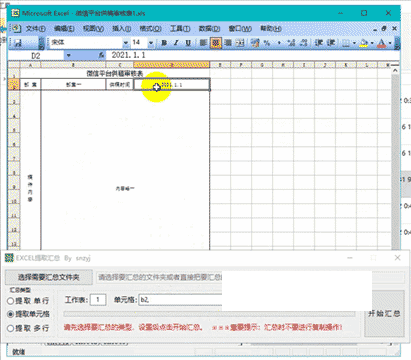Apply italic formatting to cell text
This screenshot has width=411, height=360.
click(x=176, y=43)
